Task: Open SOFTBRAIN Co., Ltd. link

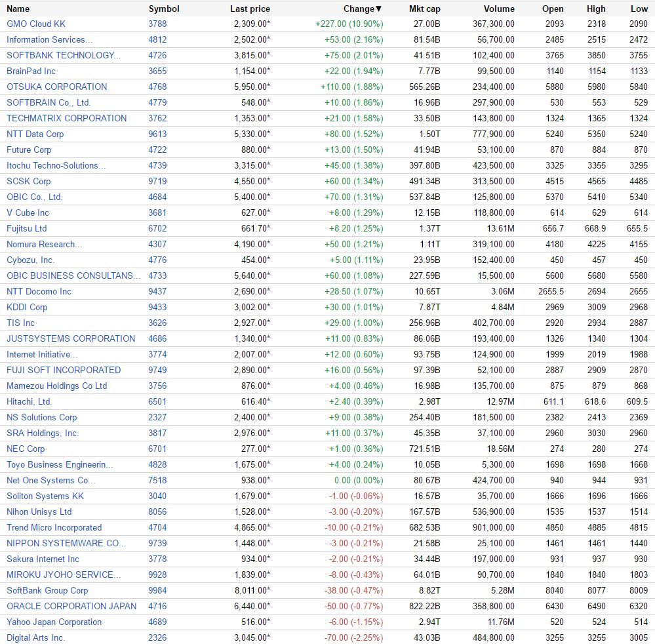Action: click(x=49, y=102)
